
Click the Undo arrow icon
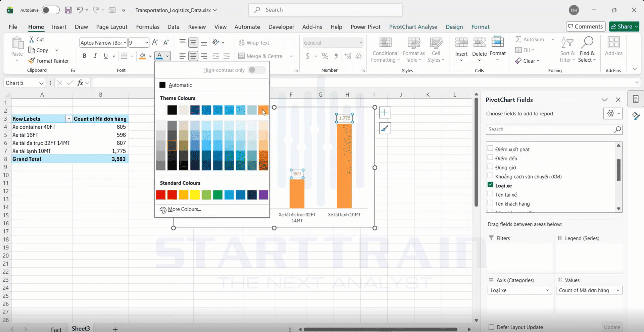(x=80, y=10)
